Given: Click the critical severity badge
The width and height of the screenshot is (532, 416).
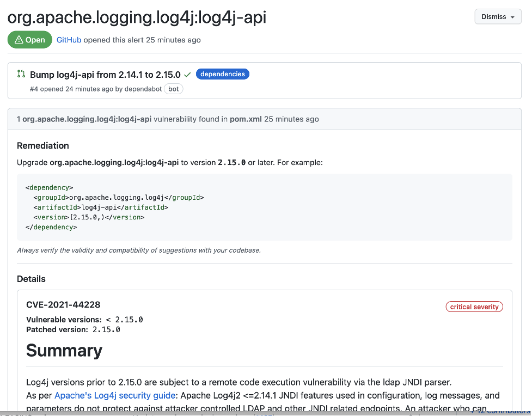Looking at the screenshot, I should (474, 307).
